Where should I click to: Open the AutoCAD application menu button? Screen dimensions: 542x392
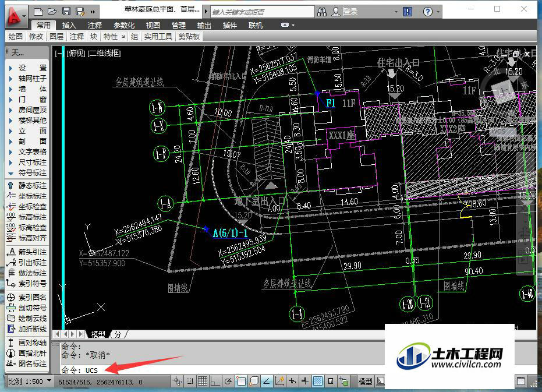(x=16, y=16)
